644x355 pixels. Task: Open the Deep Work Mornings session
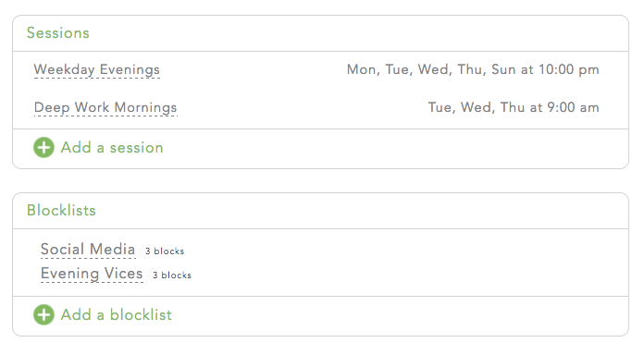(x=105, y=107)
